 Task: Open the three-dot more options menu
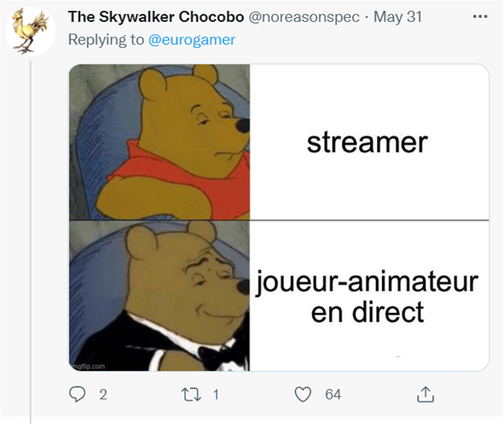pos(480,17)
